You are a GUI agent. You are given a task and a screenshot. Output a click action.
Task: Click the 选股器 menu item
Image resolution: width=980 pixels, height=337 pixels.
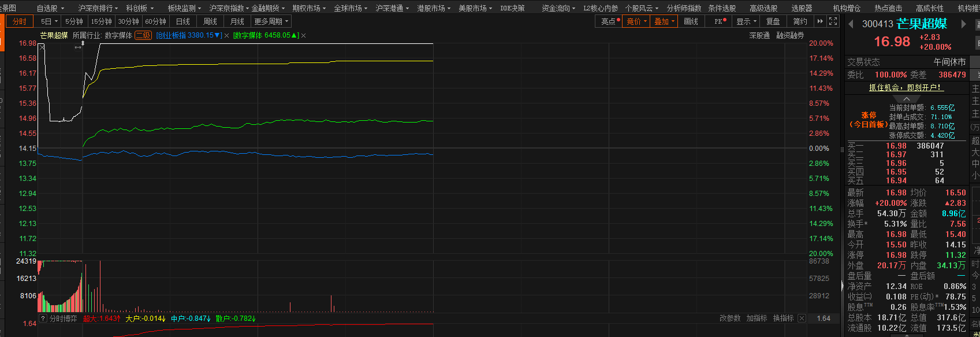coord(802,8)
